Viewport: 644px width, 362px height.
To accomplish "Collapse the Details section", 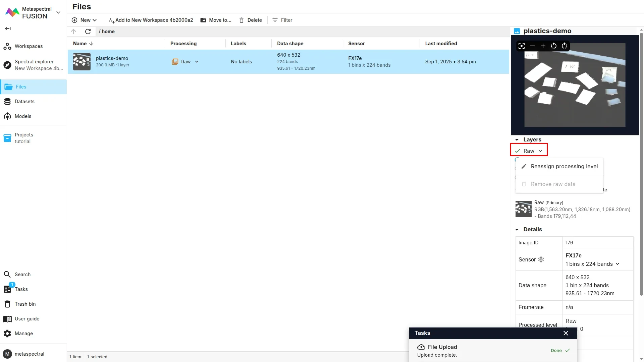I will pos(517,230).
